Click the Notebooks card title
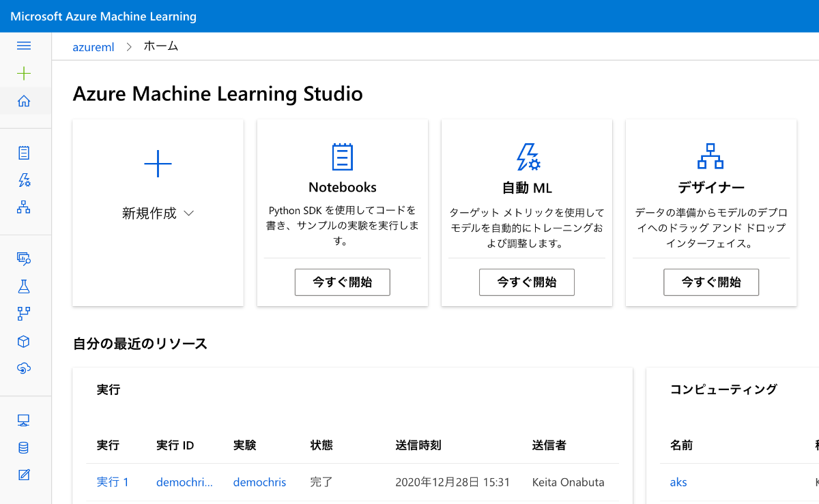Viewport: 819px width, 504px height. click(342, 187)
